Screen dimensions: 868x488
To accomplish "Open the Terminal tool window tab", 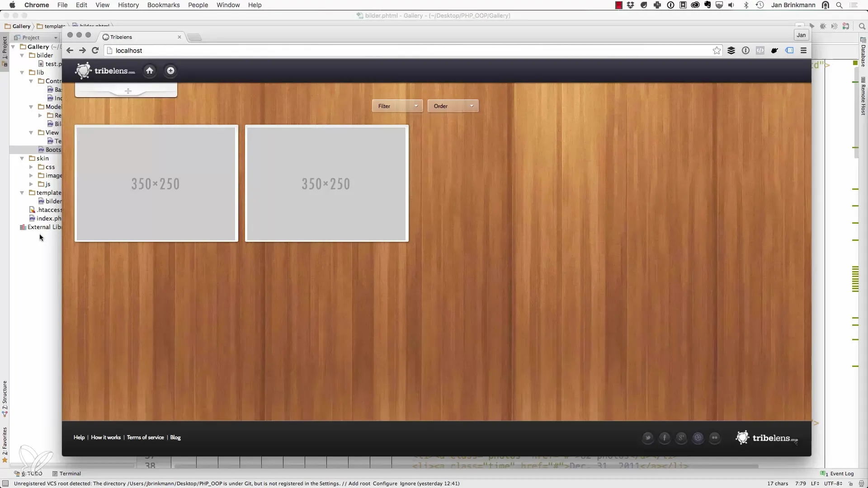I will [66, 474].
